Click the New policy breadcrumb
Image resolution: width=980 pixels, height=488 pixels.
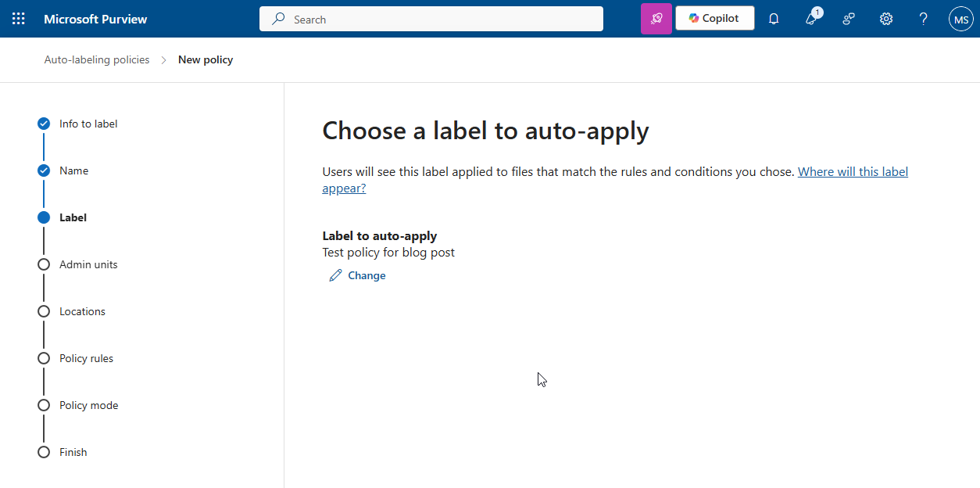click(205, 59)
